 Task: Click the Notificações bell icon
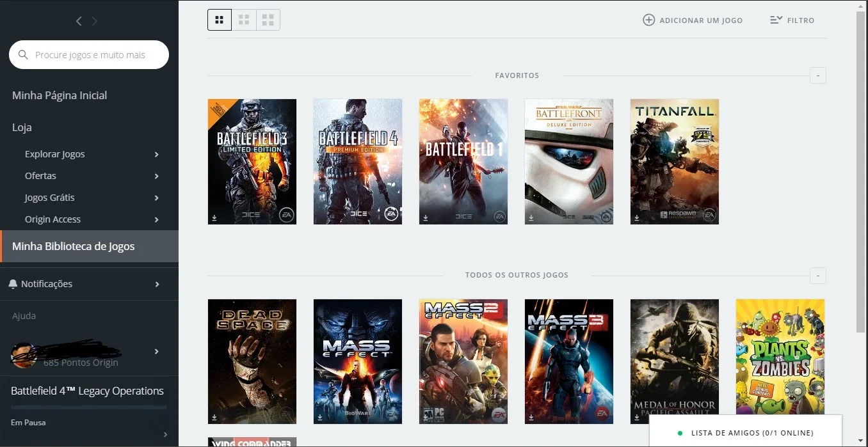point(13,284)
